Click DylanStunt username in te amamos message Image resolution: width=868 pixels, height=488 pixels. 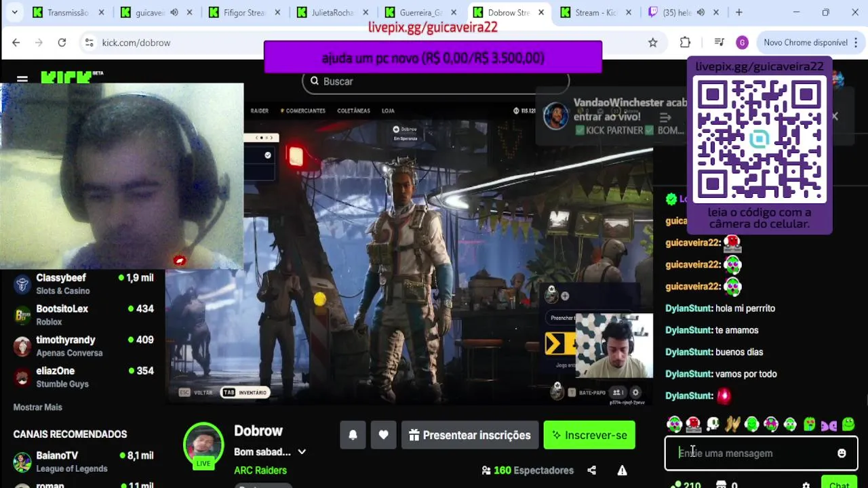689,330
